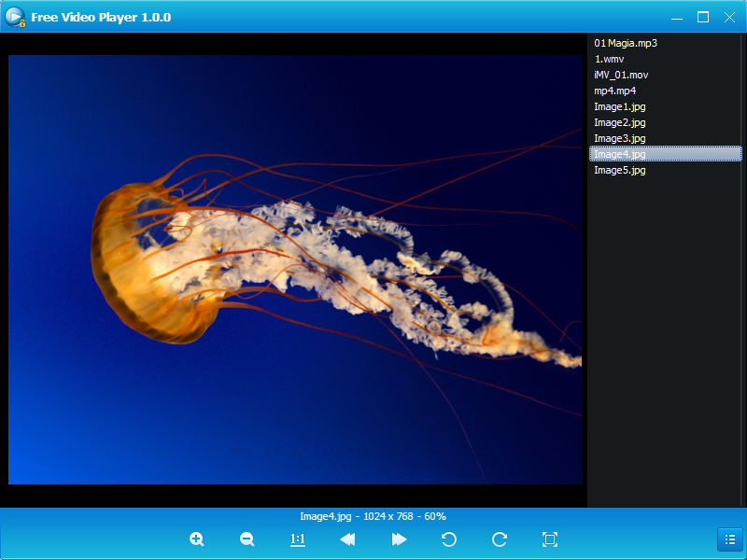Select 1.wmv in the playlist
This screenshot has height=560, width=747.
coord(609,59)
